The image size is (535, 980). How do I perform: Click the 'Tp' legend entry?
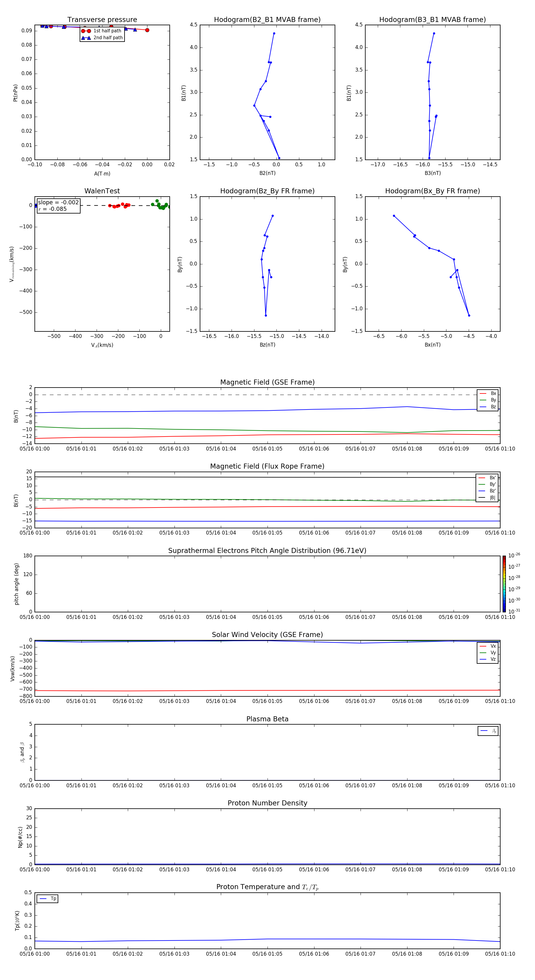pos(48,899)
